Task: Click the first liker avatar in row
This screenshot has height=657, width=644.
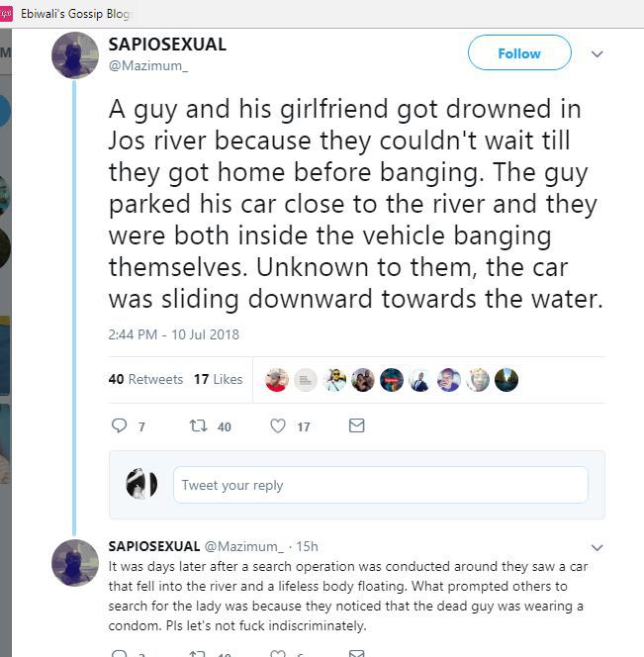Action: tap(278, 380)
